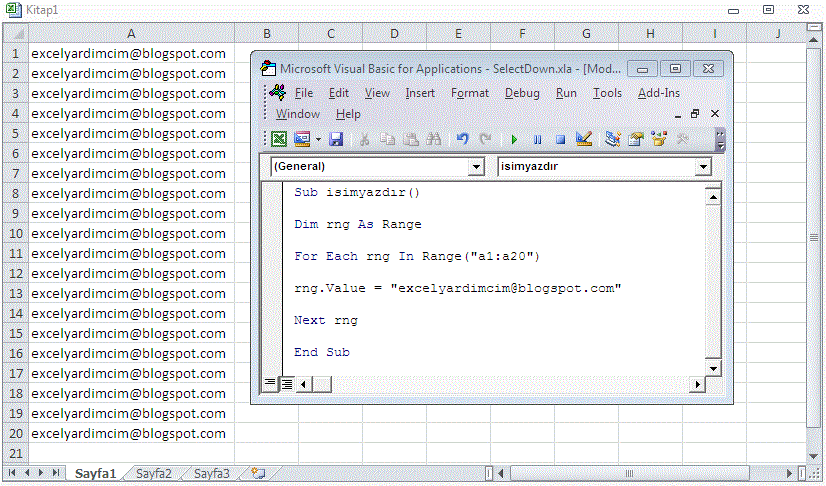This screenshot has height=486, width=826.
Task: Click code pane scroll left arrow
Action: point(303,384)
